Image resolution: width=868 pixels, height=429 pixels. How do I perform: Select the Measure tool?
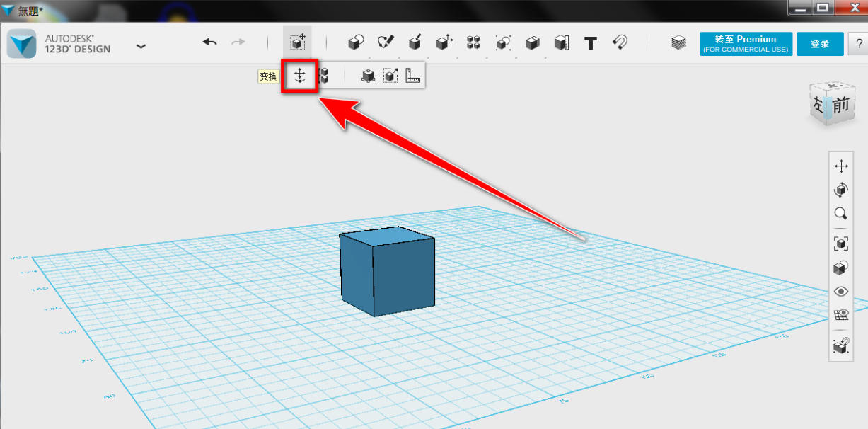coord(562,42)
